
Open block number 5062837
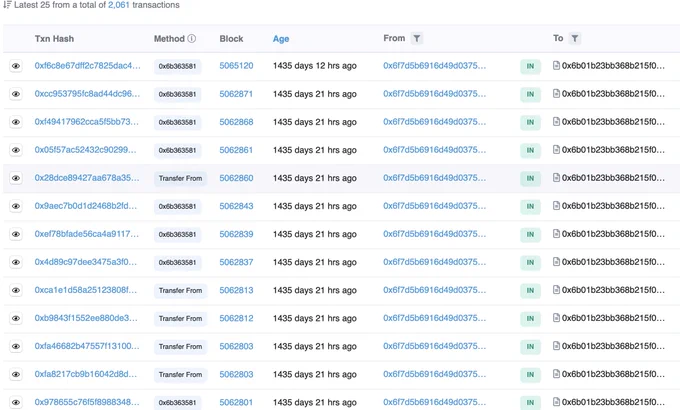point(236,262)
